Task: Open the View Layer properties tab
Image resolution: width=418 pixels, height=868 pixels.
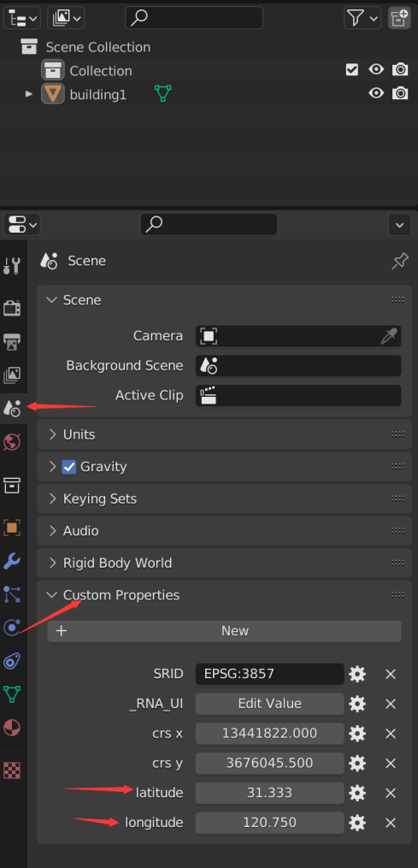Action: [12, 375]
